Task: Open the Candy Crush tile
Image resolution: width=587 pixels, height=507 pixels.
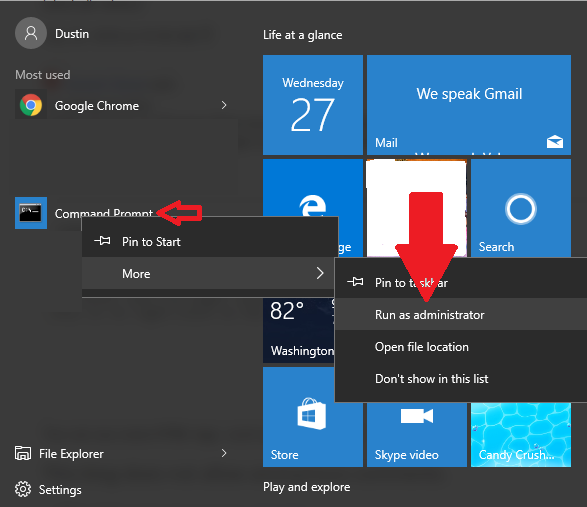Action: pos(521,435)
